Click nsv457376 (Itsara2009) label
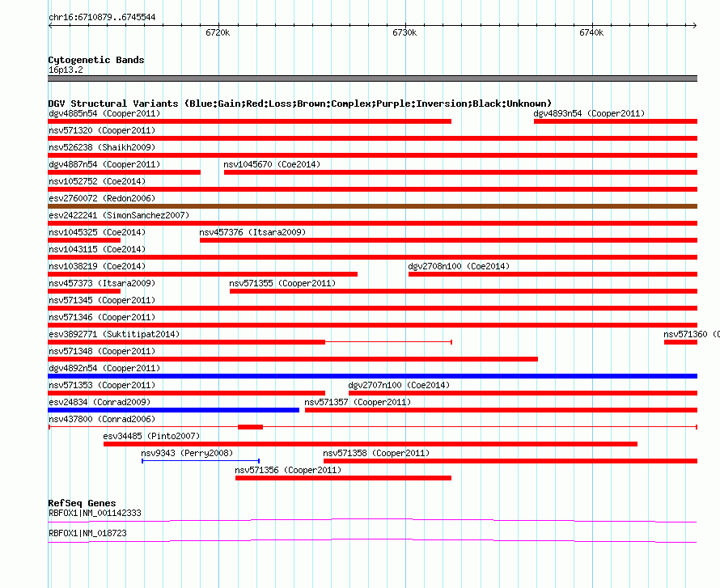This screenshot has height=588, width=720. click(x=252, y=232)
